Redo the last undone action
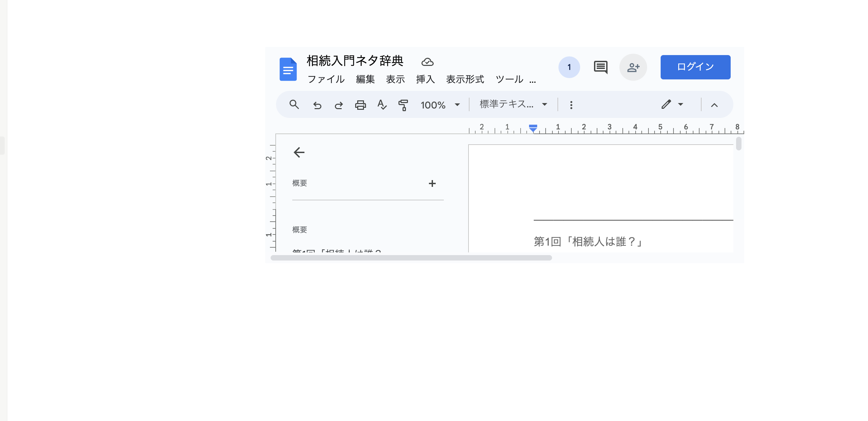The width and height of the screenshot is (868, 421). click(339, 105)
